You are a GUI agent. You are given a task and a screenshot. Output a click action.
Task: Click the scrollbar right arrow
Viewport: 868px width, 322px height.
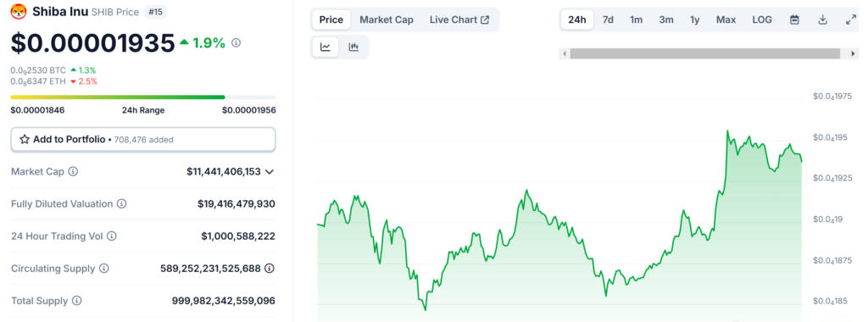pos(853,53)
